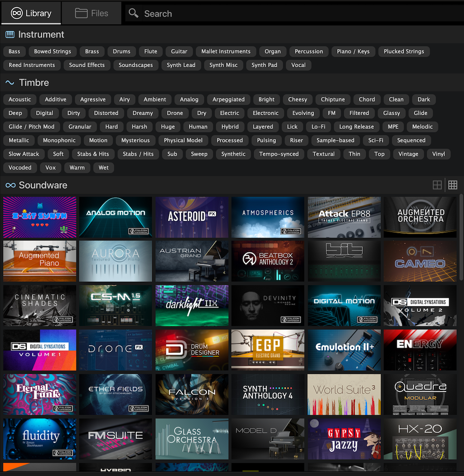Open the Emulation II+ soundware
464x476 pixels.
pos(344,350)
